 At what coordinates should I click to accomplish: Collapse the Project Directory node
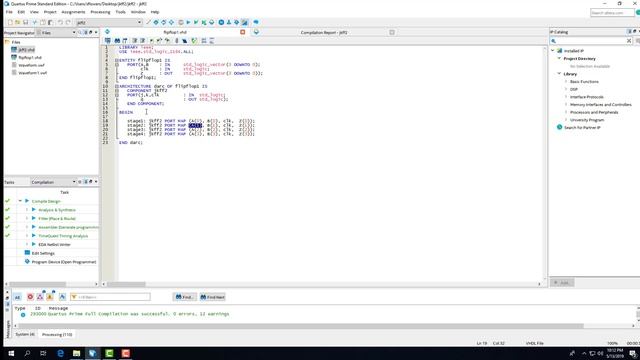tap(559, 58)
